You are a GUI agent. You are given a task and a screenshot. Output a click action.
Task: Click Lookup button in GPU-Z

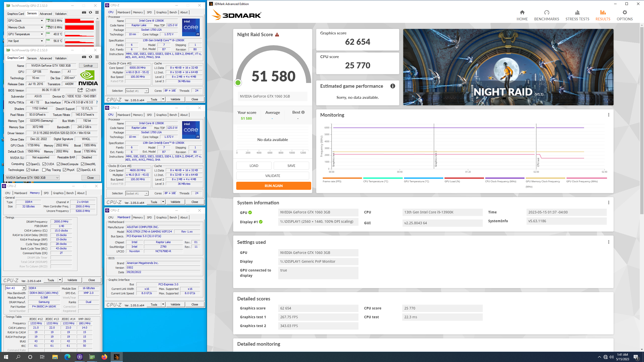tap(88, 66)
